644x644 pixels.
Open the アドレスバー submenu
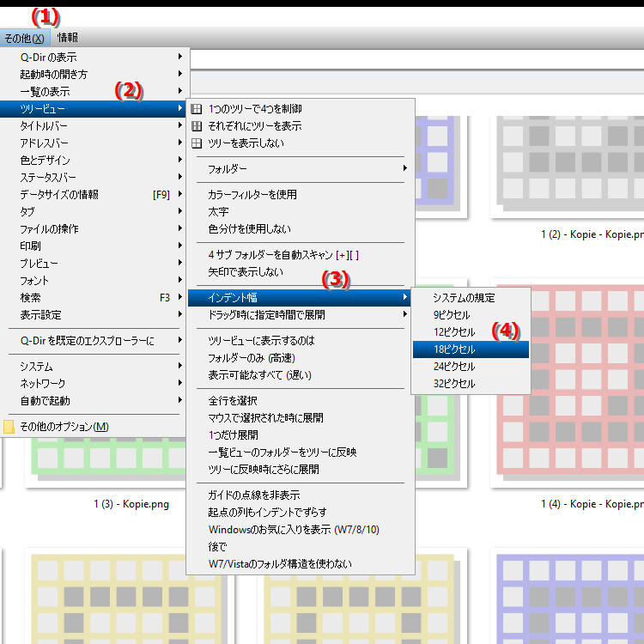(x=94, y=143)
